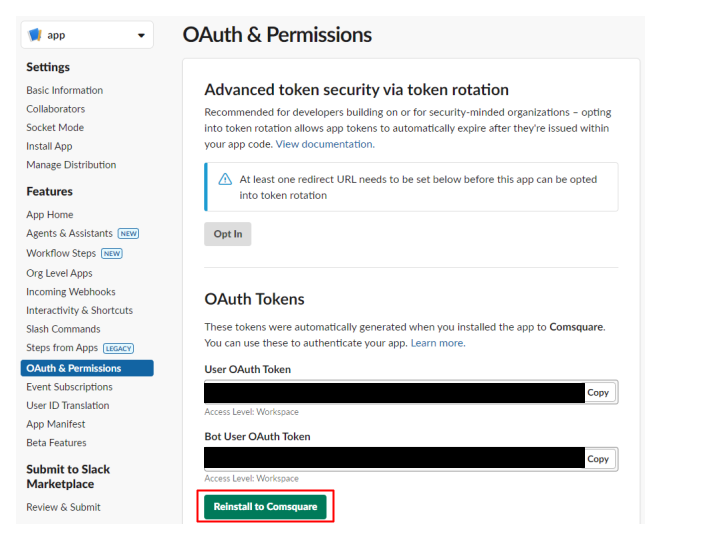Open Basic Information settings

[x=64, y=90]
